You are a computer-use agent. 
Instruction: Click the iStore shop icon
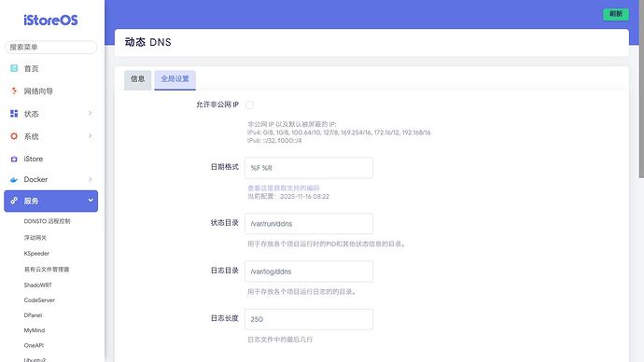click(14, 159)
